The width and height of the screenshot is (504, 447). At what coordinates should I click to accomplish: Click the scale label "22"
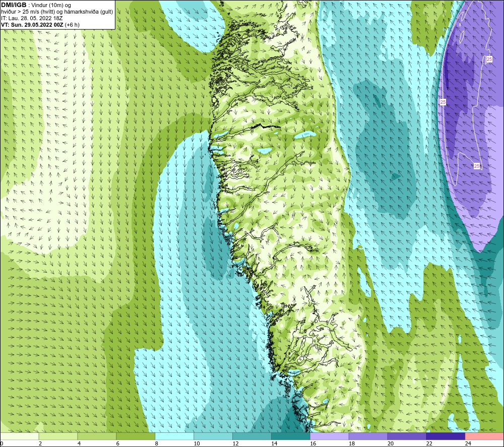[429, 443]
